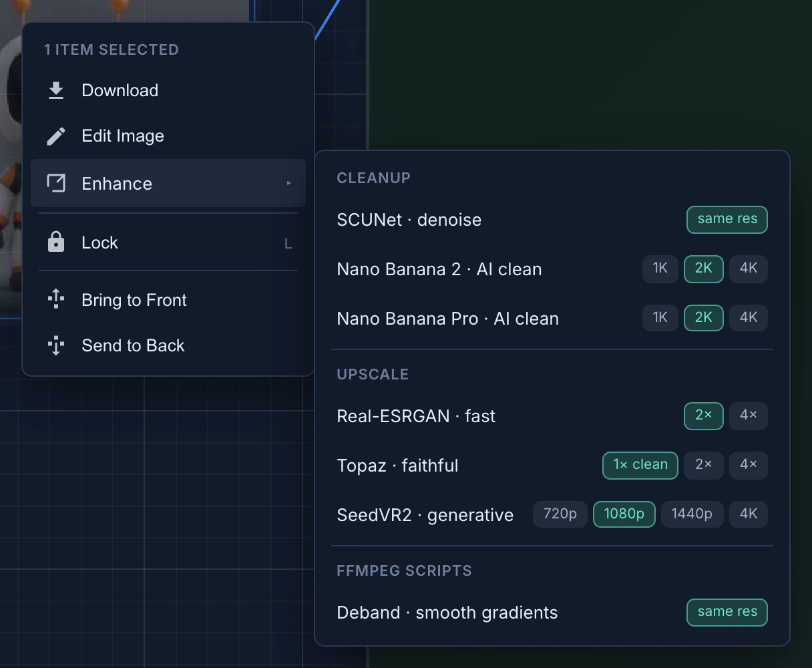The height and width of the screenshot is (668, 812).
Task: Click the Real-ESRGAN · fast label
Action: (416, 416)
